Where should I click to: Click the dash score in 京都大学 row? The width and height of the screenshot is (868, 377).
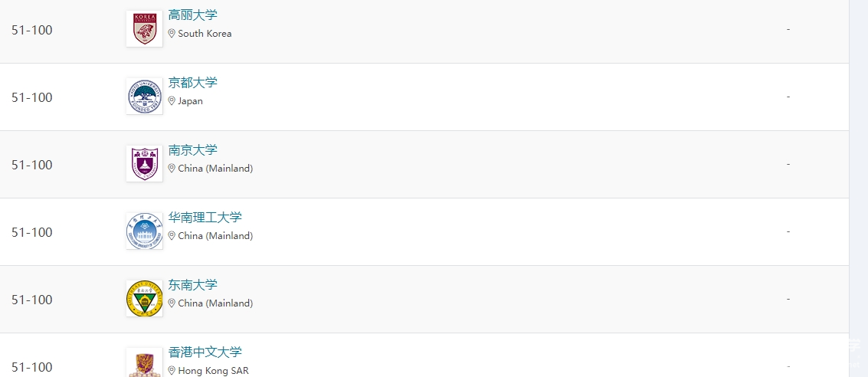pyautogui.click(x=788, y=97)
